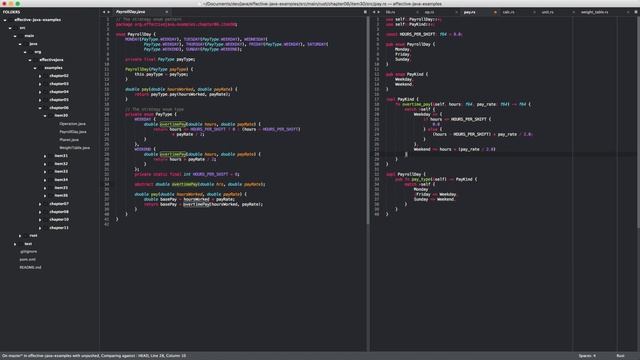Expand the chapter03 folder
This screenshot has width=640, height=360.
(40, 84)
